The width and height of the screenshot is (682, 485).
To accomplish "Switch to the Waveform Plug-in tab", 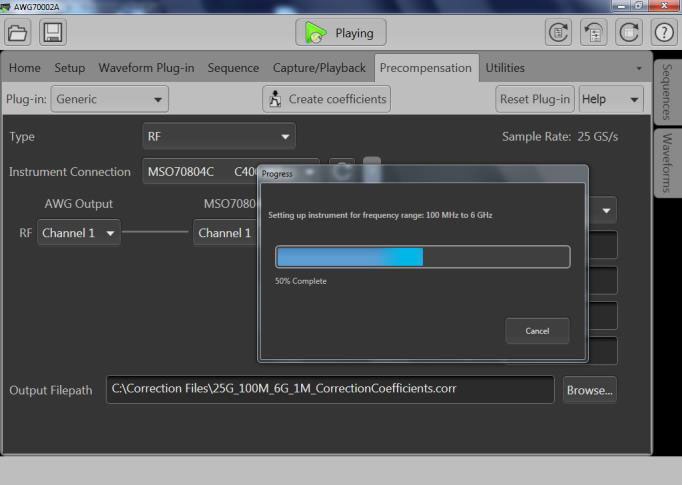I will (x=146, y=68).
